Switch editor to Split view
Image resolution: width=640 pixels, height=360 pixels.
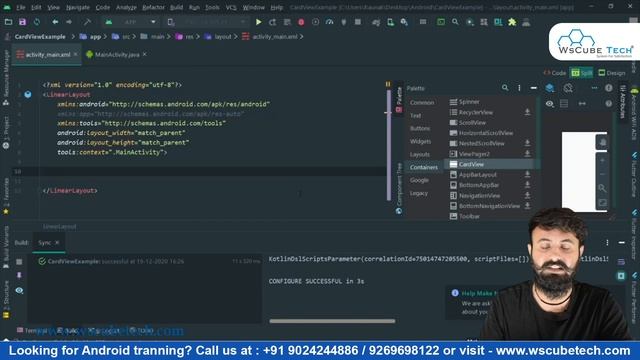[582, 73]
